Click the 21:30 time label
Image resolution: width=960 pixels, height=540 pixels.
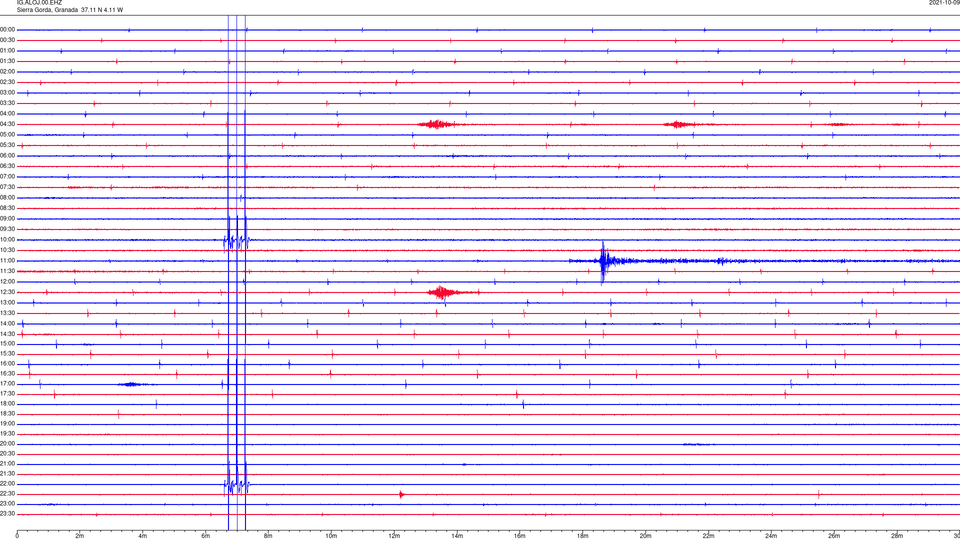pyautogui.click(x=8, y=474)
